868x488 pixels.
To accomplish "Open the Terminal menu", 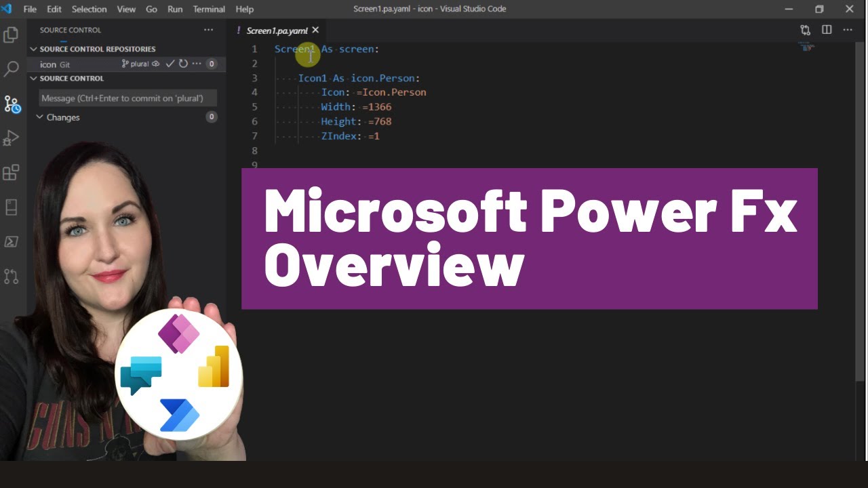I will [209, 9].
